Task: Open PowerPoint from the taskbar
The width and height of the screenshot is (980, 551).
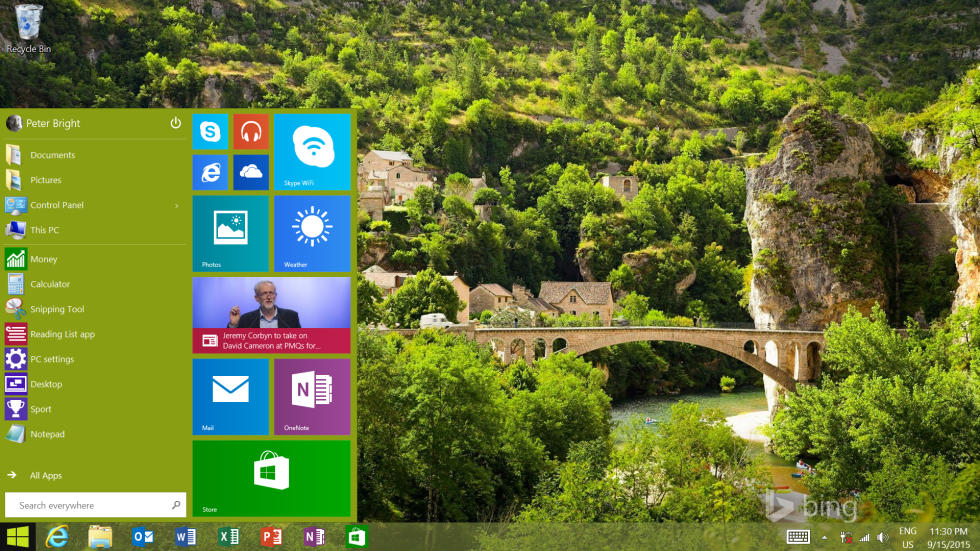Action: (271, 537)
